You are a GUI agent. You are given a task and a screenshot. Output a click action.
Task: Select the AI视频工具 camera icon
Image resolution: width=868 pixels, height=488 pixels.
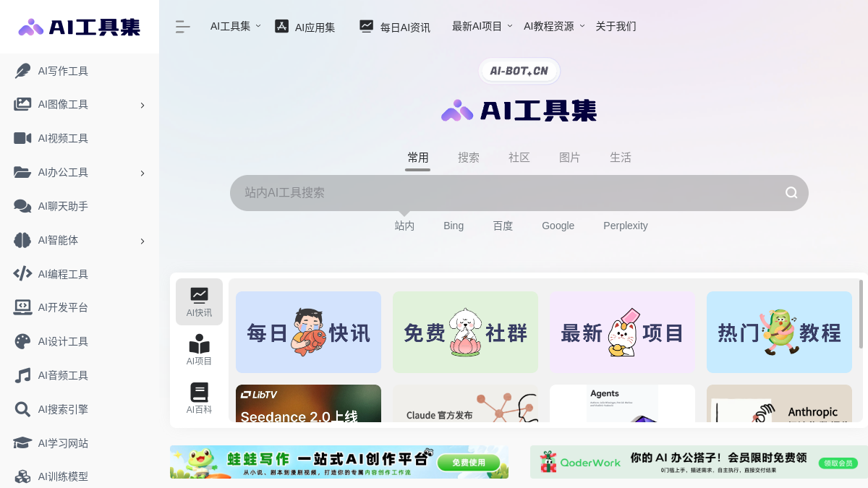(22, 138)
